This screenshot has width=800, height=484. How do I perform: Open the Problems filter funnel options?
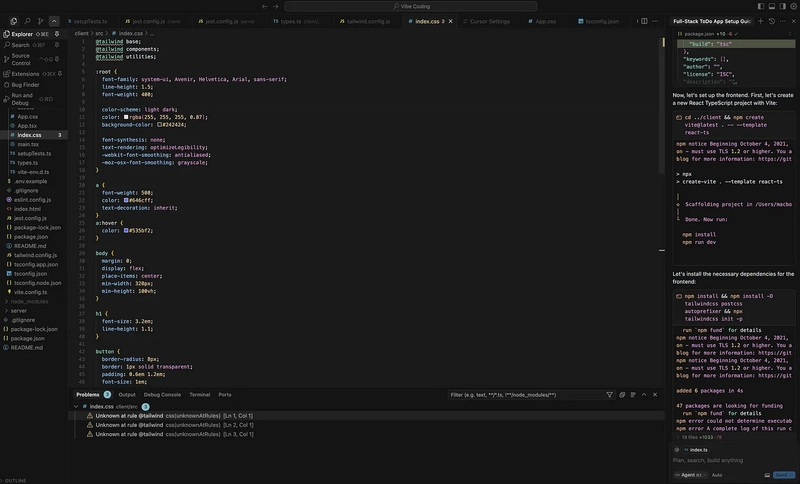[609, 395]
